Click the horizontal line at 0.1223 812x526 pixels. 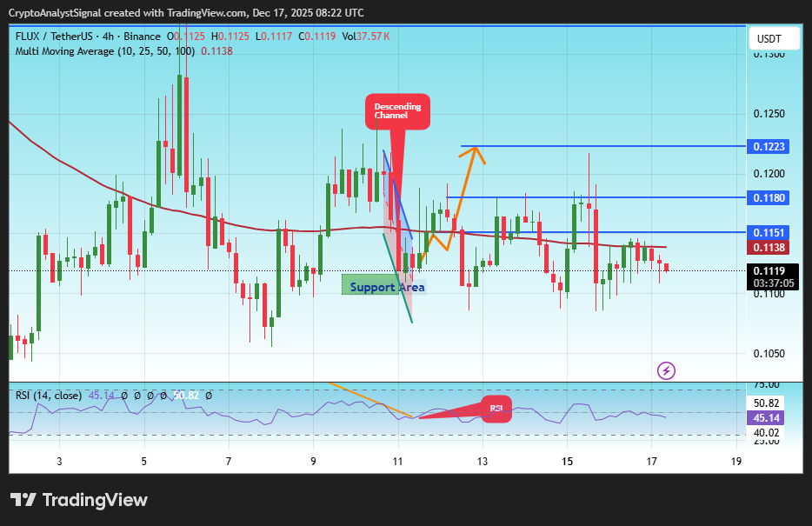609,146
